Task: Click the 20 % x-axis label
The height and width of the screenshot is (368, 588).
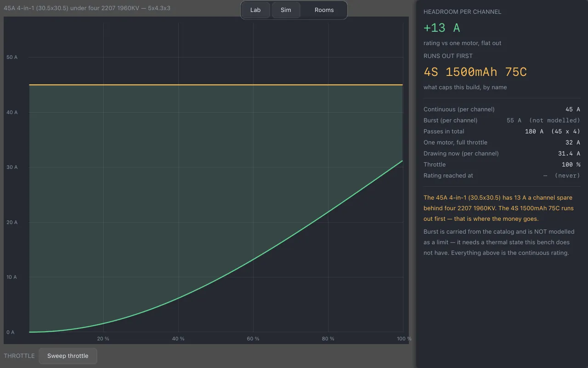Action: (103, 339)
